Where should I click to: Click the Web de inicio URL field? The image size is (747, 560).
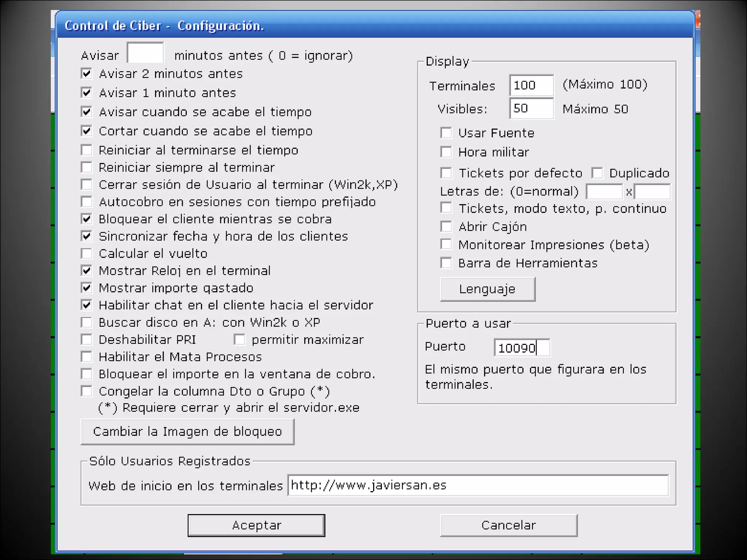[478, 485]
